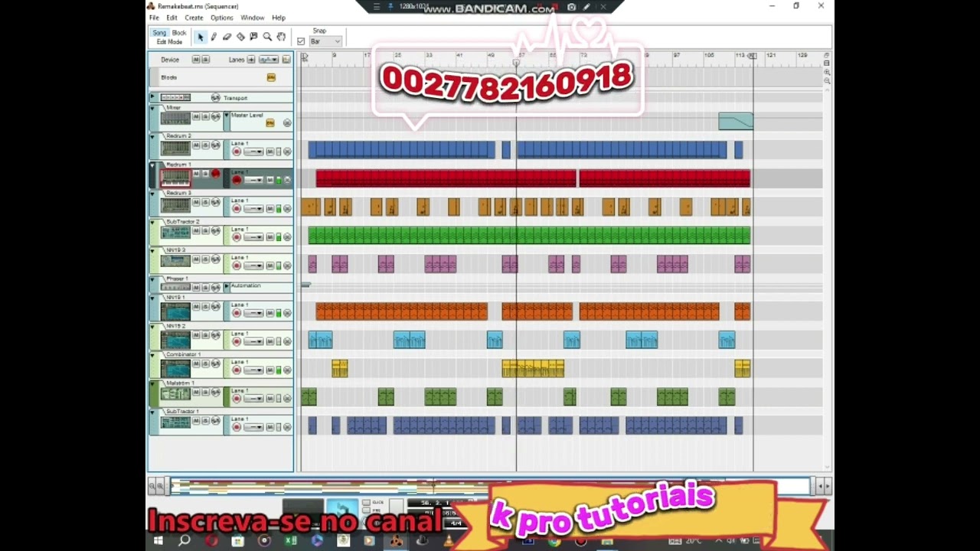Solo the Combinator 1 track

(x=205, y=364)
